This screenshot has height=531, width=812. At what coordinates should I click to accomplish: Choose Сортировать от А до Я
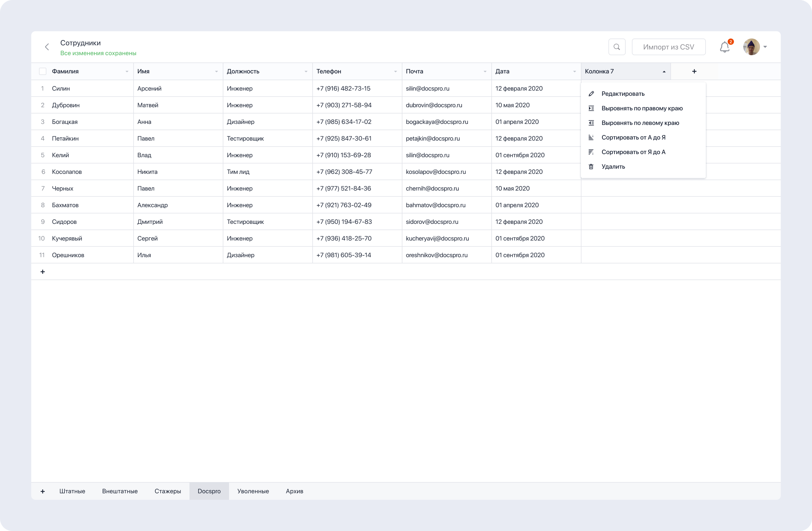pos(643,137)
